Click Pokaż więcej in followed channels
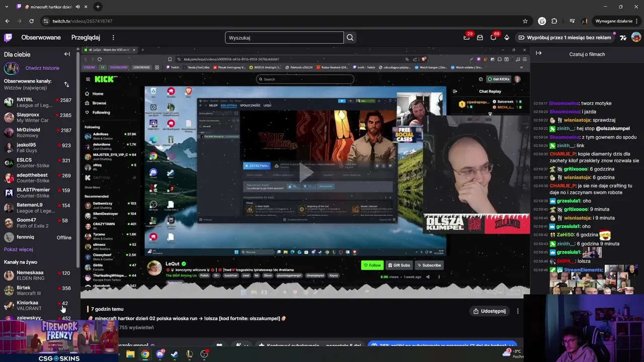 tap(19, 249)
